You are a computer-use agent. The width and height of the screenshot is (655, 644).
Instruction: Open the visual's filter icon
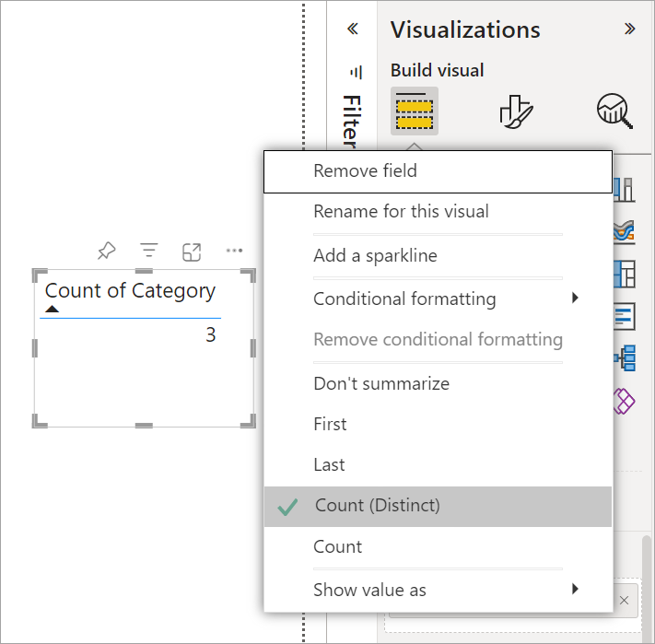(x=148, y=251)
